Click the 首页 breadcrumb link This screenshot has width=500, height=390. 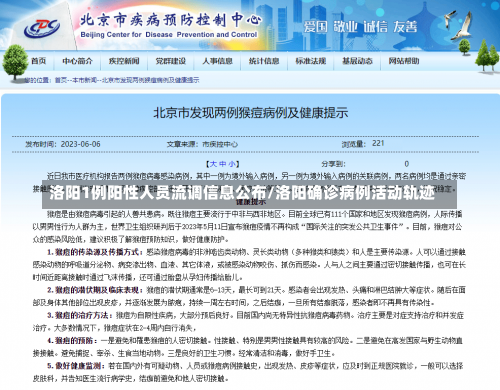point(61,80)
